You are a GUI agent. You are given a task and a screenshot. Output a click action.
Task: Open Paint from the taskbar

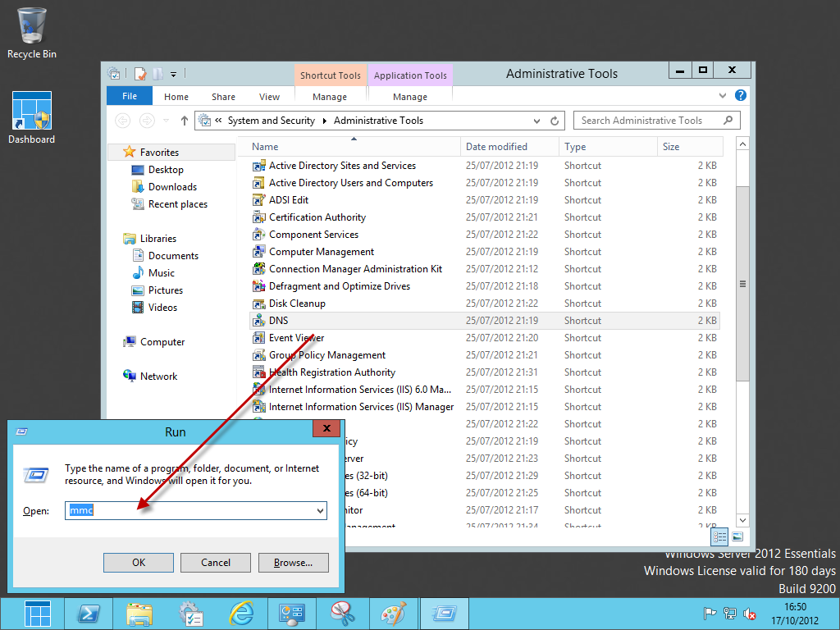click(393, 614)
